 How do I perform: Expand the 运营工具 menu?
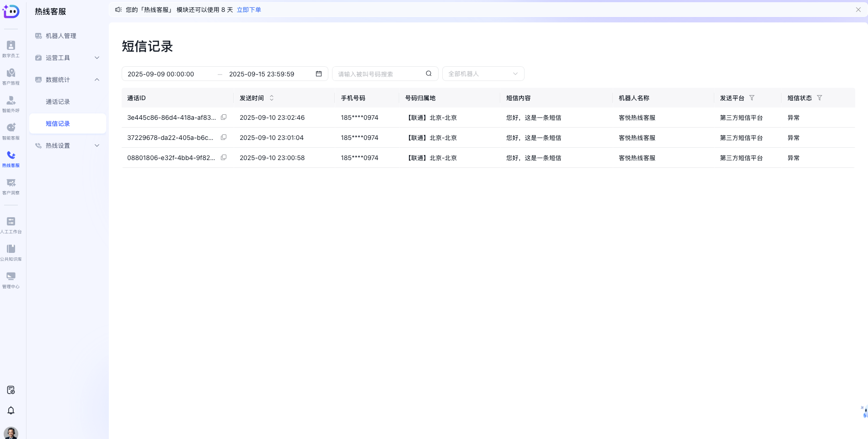pos(68,58)
